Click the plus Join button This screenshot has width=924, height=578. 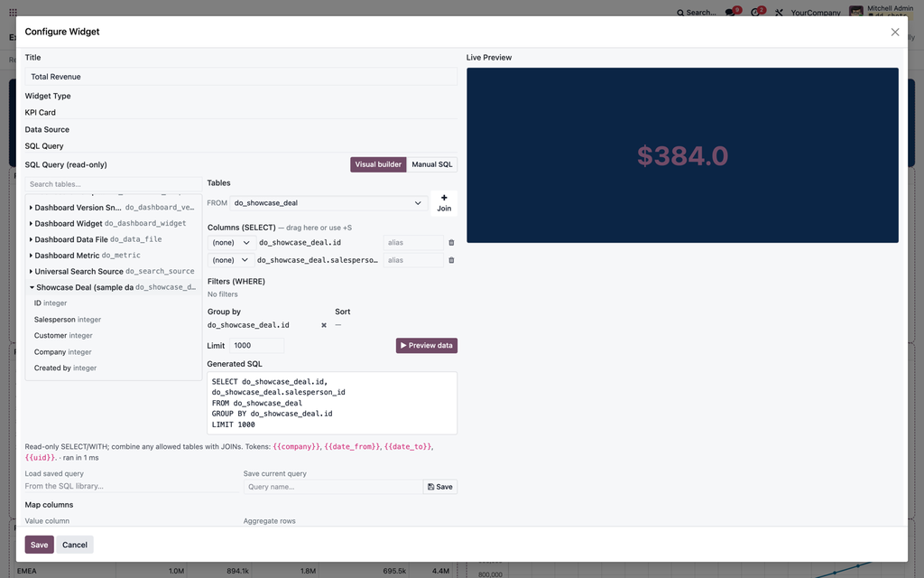pyautogui.click(x=444, y=203)
